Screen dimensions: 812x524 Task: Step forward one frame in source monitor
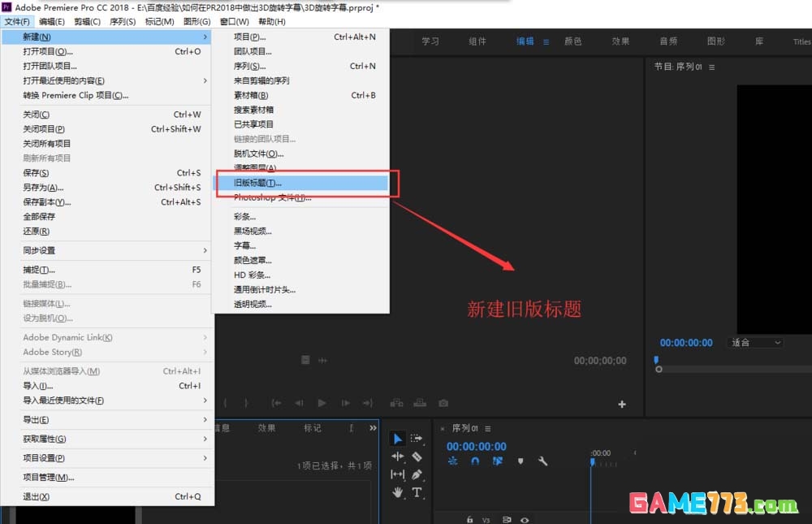(x=345, y=403)
